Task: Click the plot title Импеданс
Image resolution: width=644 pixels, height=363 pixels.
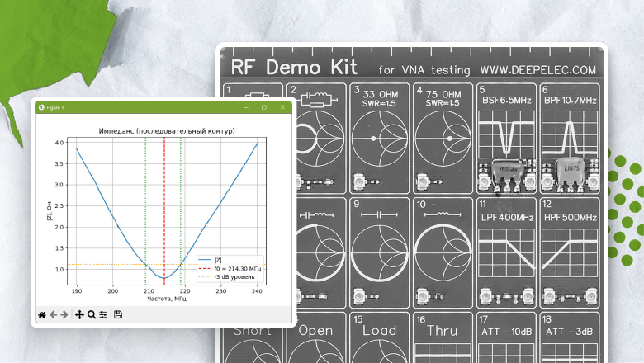Action: (x=167, y=131)
